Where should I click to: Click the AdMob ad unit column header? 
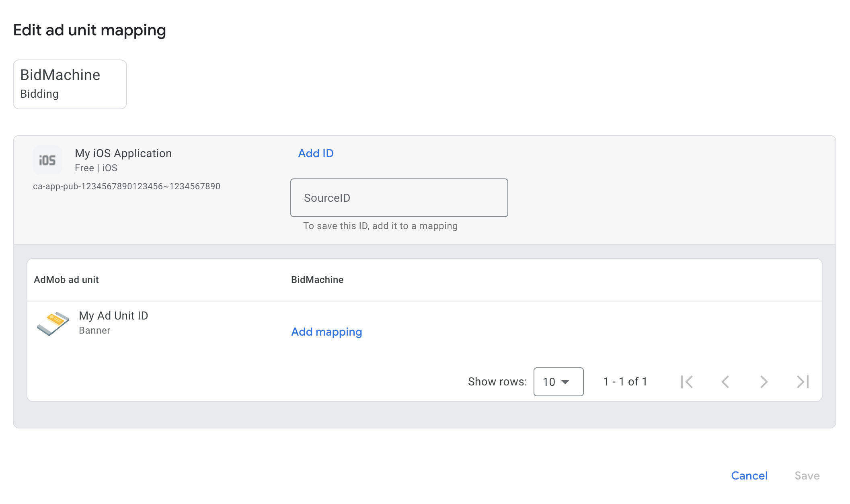coord(66,280)
